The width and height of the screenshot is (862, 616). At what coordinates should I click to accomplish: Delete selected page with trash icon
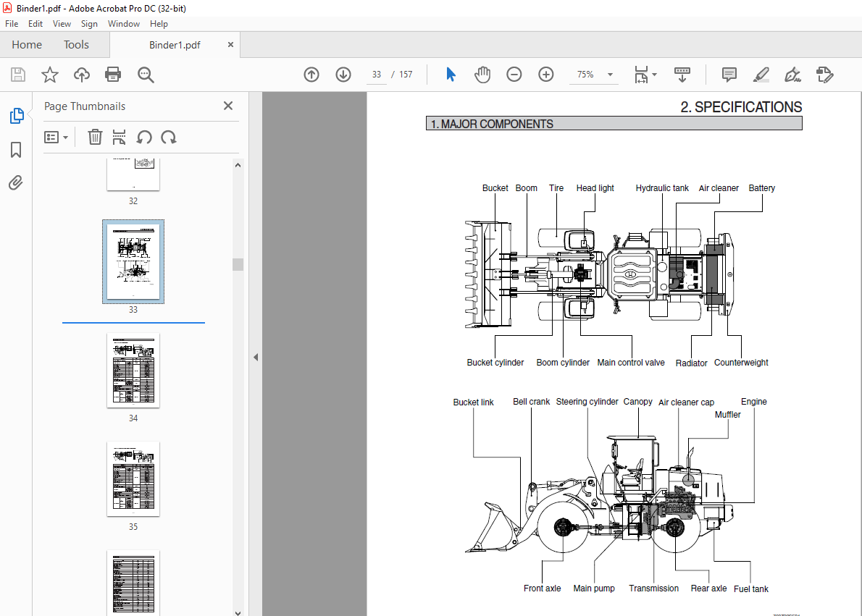(x=95, y=137)
